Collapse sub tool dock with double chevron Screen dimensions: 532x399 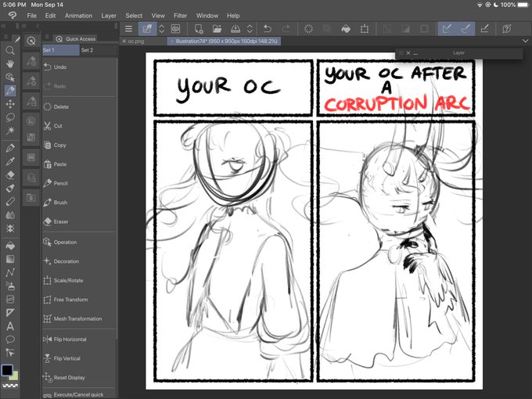click(x=24, y=26)
